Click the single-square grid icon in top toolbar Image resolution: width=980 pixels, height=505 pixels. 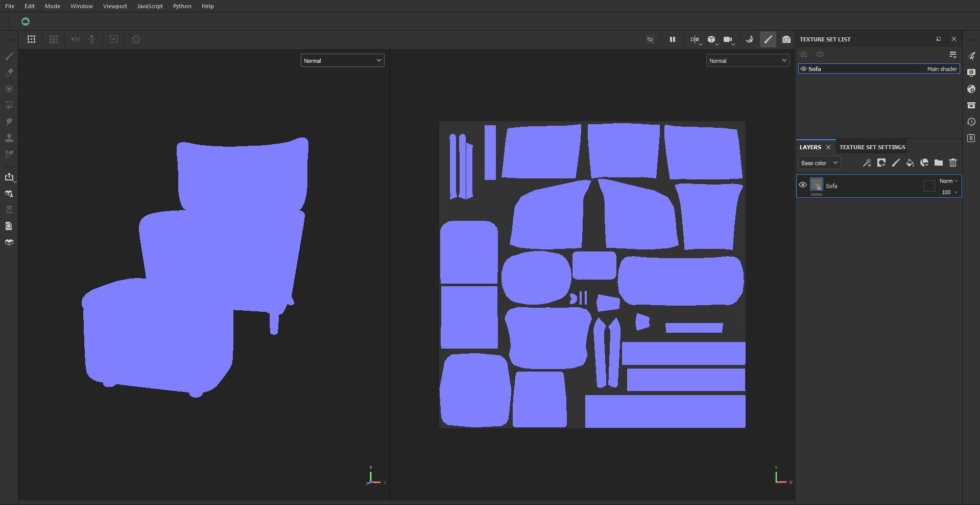(x=31, y=39)
